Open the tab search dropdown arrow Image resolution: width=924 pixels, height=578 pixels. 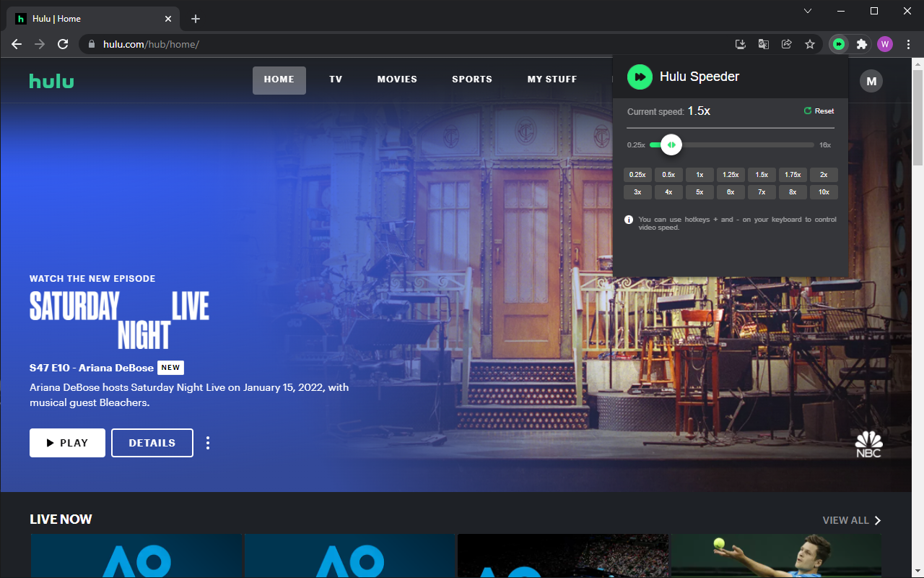tap(808, 11)
